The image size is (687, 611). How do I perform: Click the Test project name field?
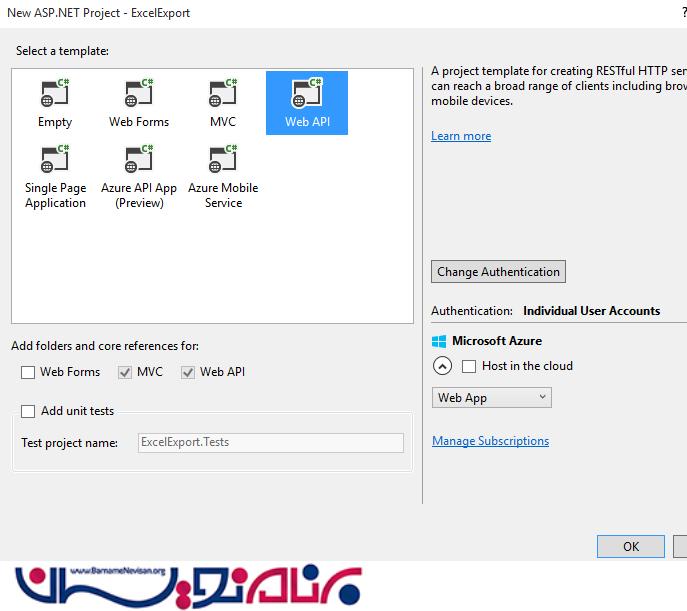[x=271, y=443]
